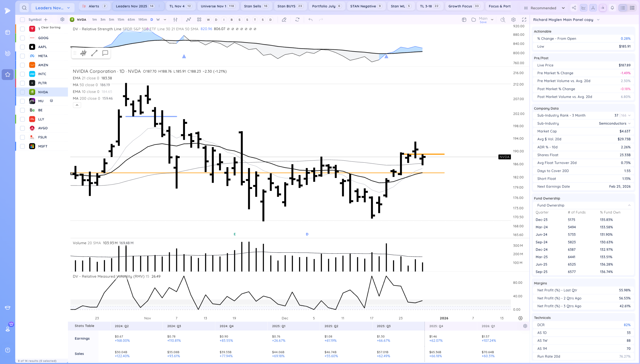Open the Stats Table settings gear
The width and height of the screenshot is (640, 364).
coord(525,326)
